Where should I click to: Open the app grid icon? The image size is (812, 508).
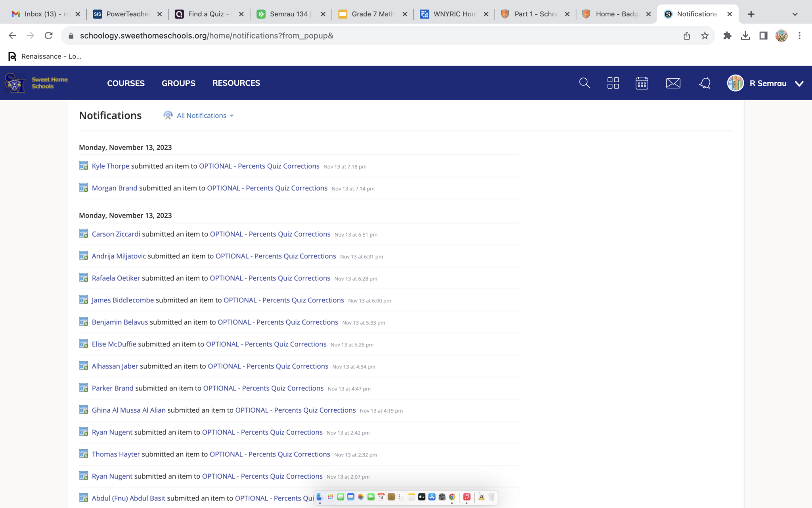(613, 83)
